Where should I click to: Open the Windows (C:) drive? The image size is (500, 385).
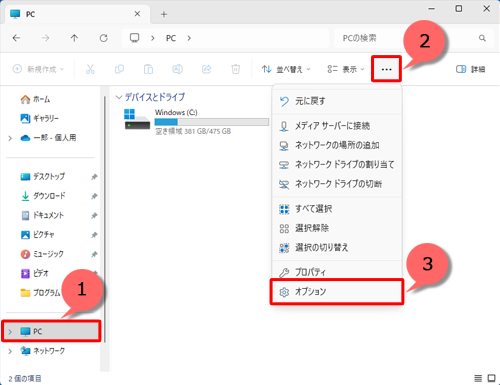tap(196, 122)
